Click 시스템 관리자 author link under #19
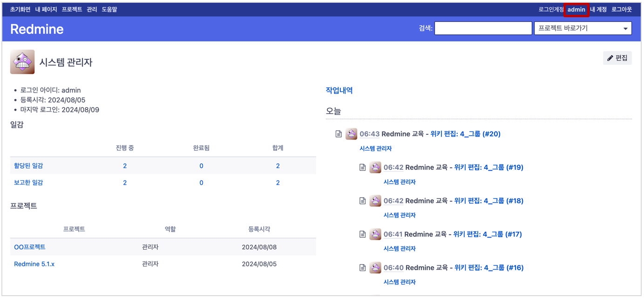The height and width of the screenshot is (298, 644). [400, 182]
